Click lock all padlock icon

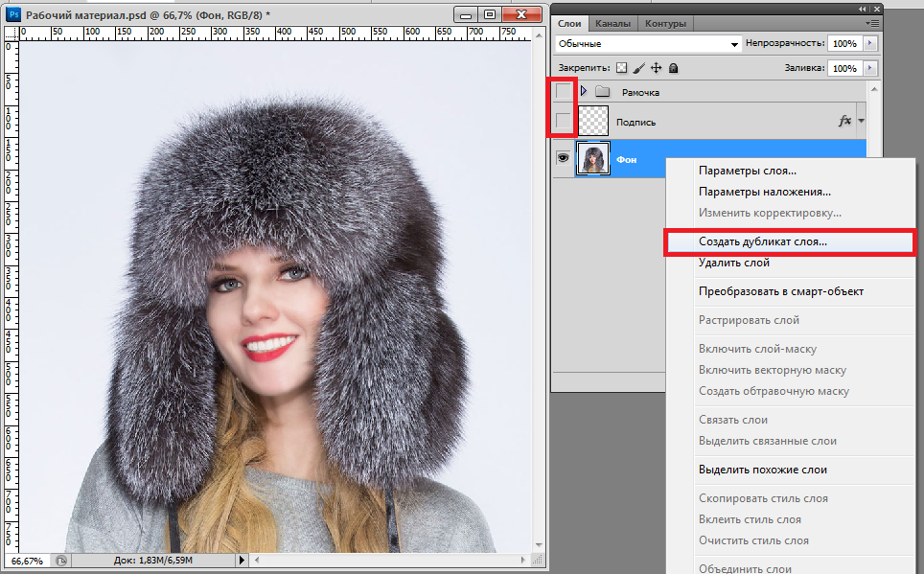[674, 68]
